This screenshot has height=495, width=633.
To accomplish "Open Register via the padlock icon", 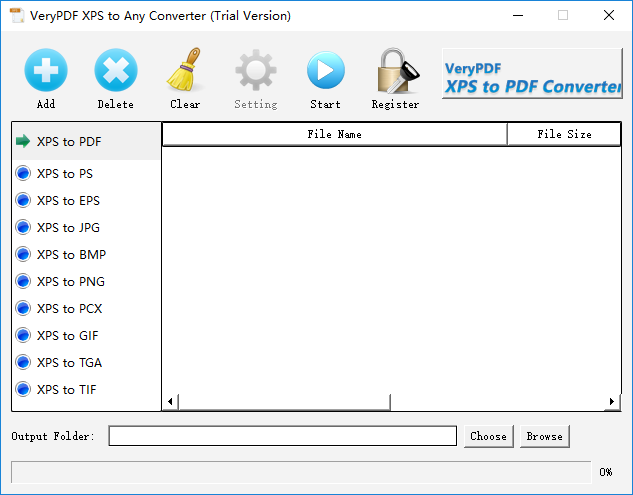I will click(397, 71).
